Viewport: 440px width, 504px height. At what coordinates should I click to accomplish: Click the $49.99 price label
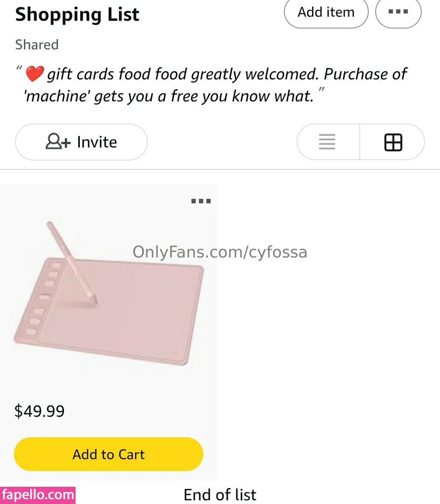click(40, 411)
